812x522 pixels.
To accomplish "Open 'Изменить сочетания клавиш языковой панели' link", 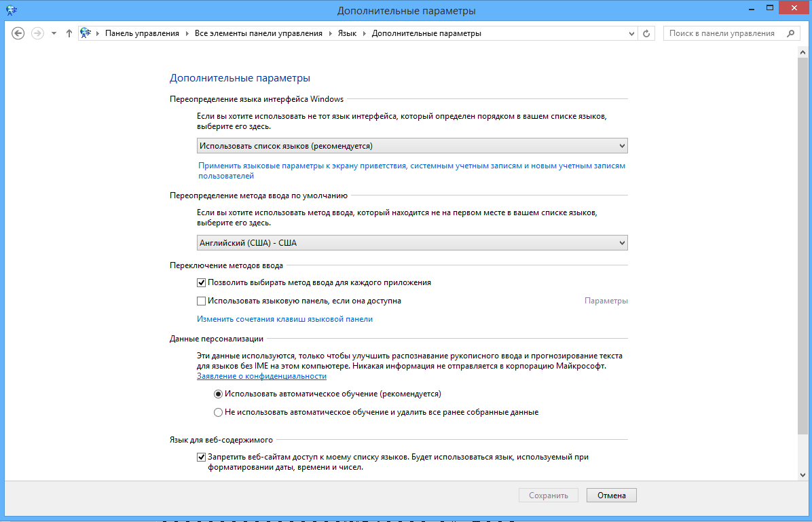I will coord(285,319).
